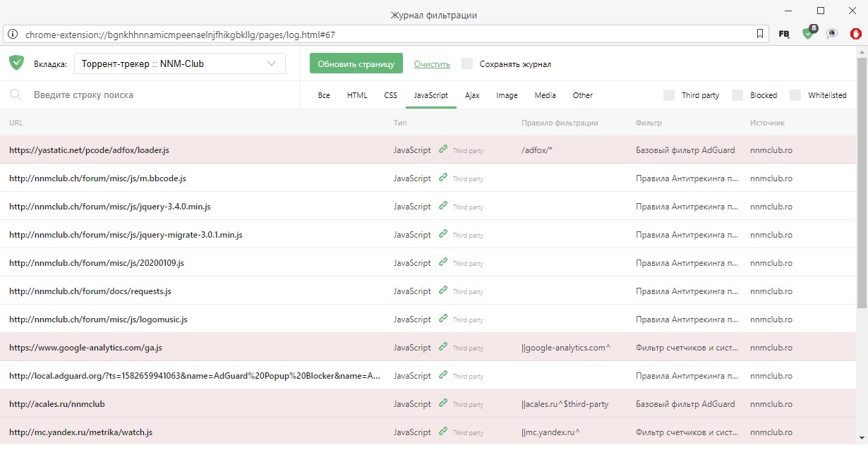Select the Media requests tab

544,95
